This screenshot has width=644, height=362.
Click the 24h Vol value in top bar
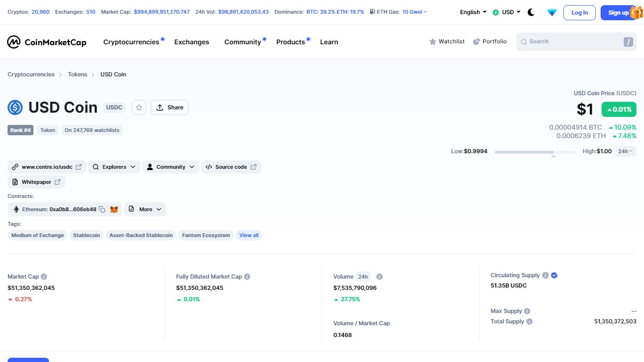244,12
